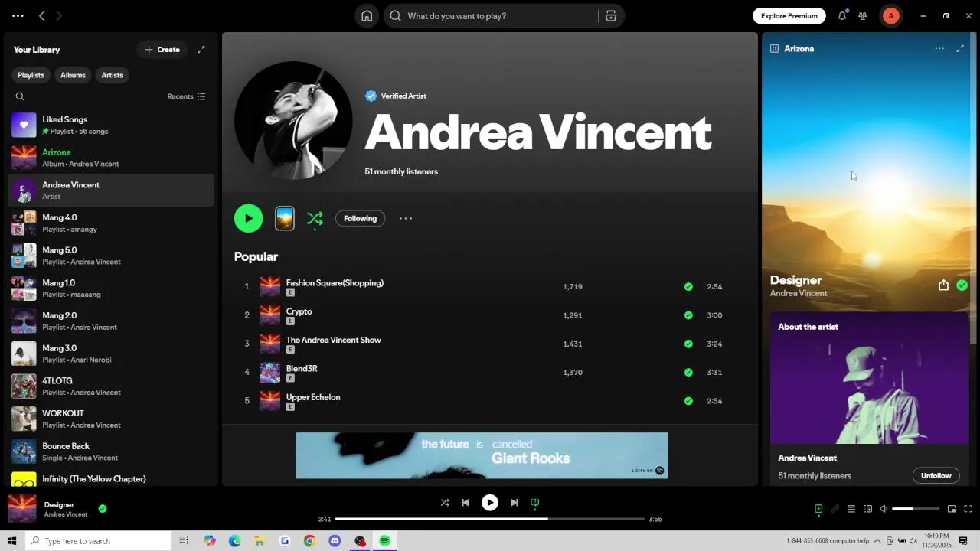The height and width of the screenshot is (551, 980).
Task: Toggle saved check for Crypto track
Action: [688, 315]
